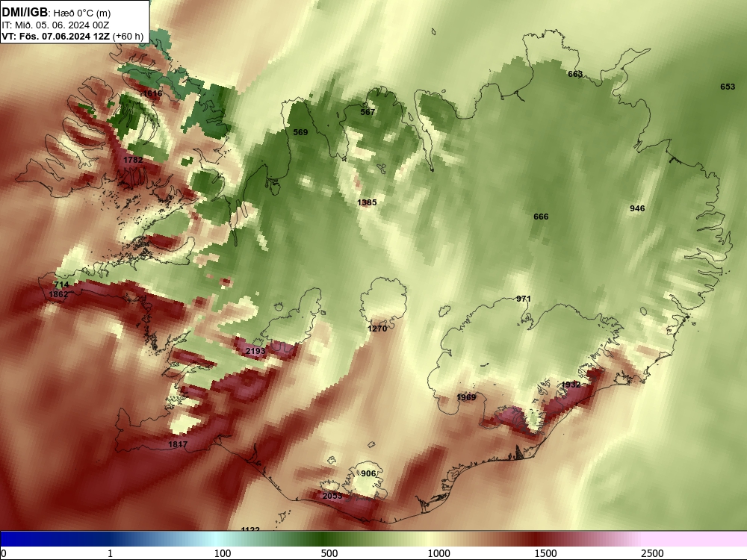Viewport: 747px width, 560px height.
Task: Click the map value 663
Action: [x=575, y=74]
